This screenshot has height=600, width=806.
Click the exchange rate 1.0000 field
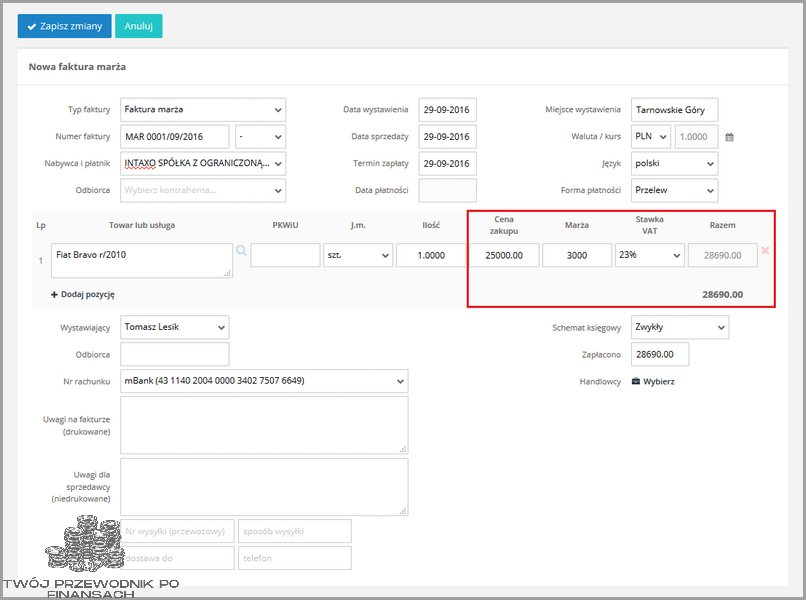pyautogui.click(x=697, y=137)
